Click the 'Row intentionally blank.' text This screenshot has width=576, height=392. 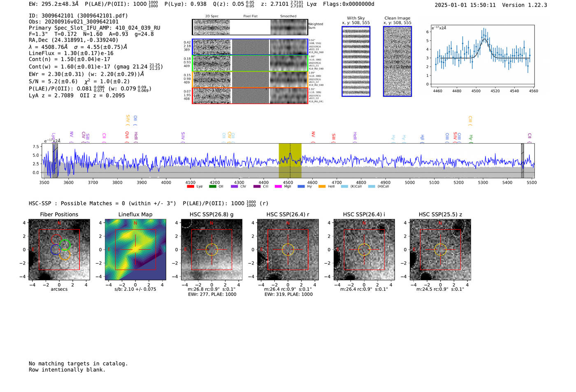point(67,370)
